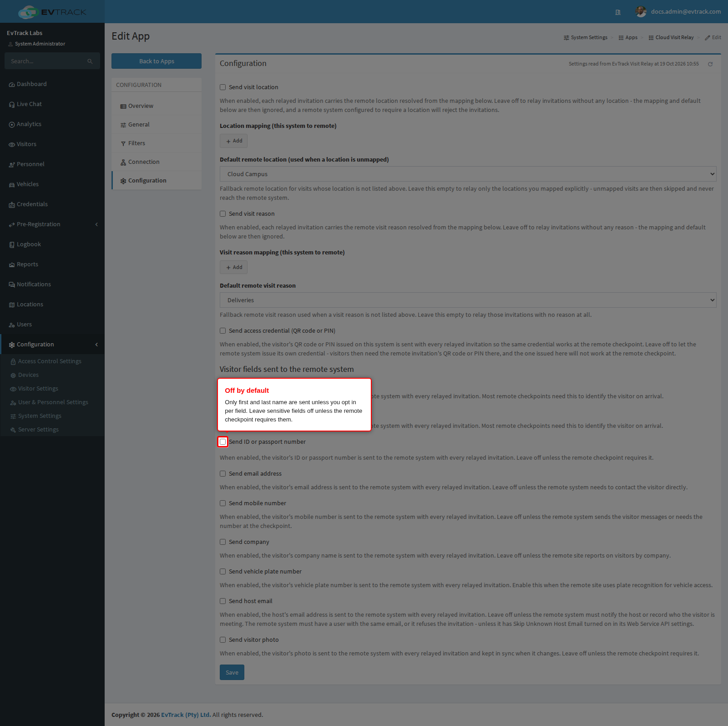Open the General configuration tab
The height and width of the screenshot is (726, 728).
[157, 125]
